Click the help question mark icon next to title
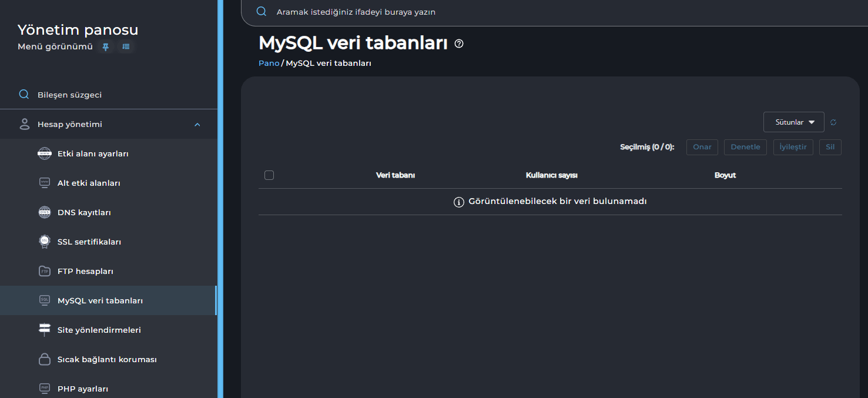Viewport: 868px width, 398px height. coord(459,44)
